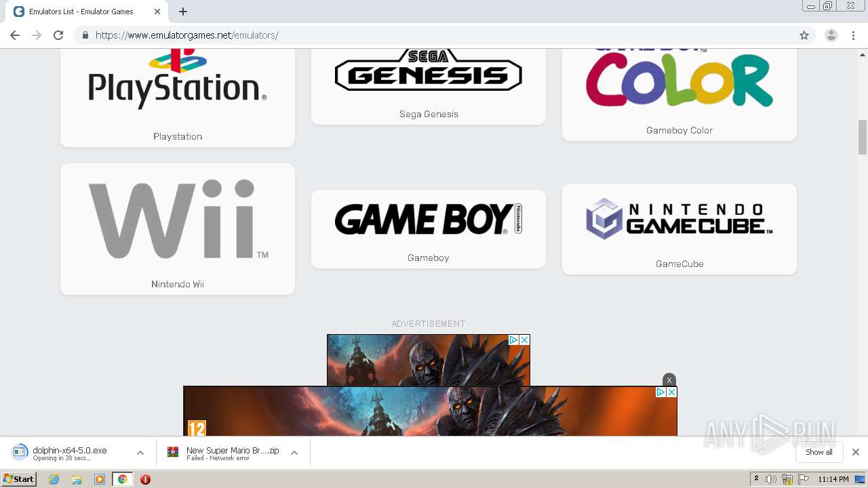Viewport: 868px width, 488px height.
Task: Click the 11:14 PM system clock
Action: tap(833, 479)
